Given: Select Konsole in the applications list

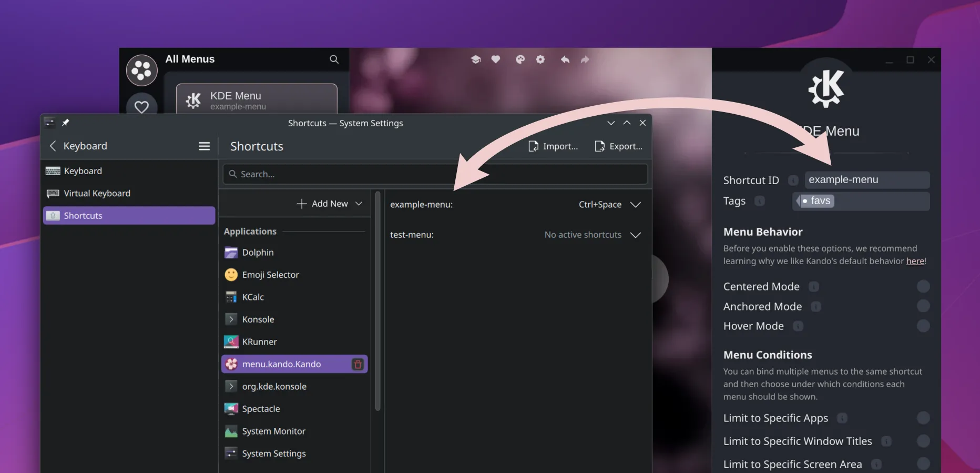Looking at the screenshot, I should [294, 319].
